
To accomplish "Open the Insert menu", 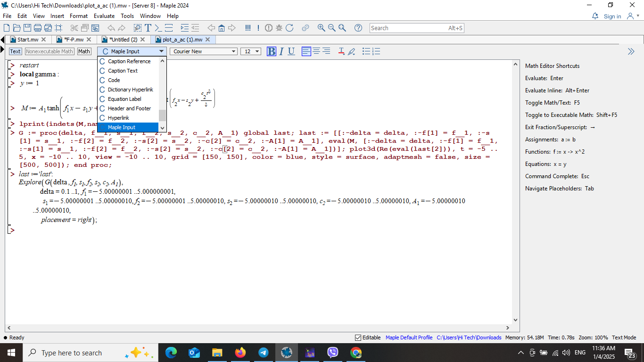I will pos(57,16).
